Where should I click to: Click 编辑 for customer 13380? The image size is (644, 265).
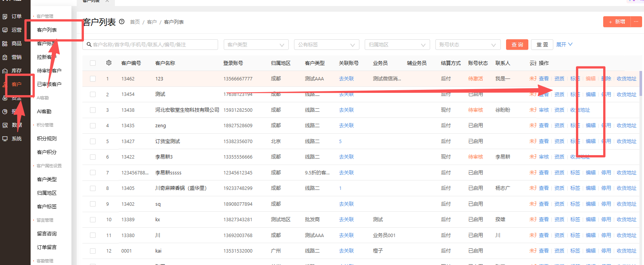pos(591,235)
